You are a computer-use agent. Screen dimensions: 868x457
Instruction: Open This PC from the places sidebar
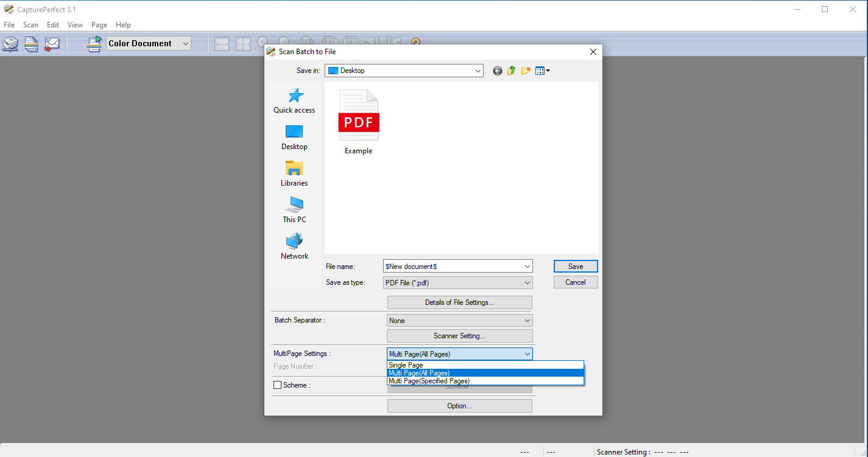click(294, 210)
